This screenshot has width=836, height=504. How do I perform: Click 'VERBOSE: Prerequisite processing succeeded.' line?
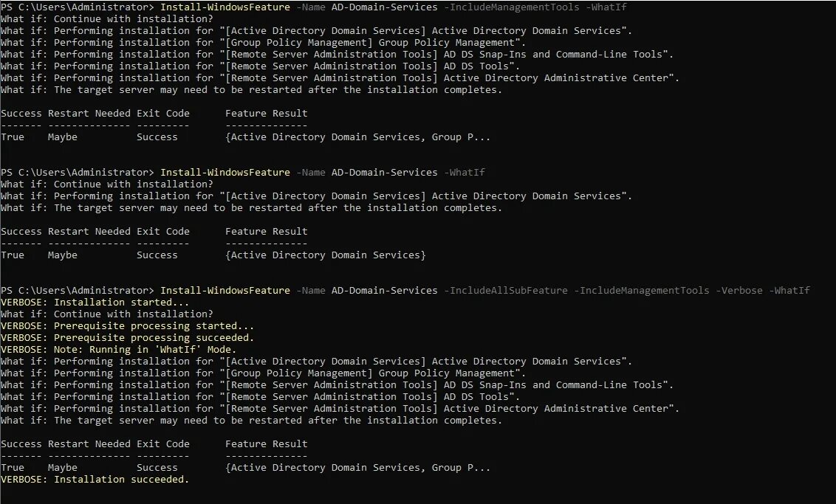127,338
